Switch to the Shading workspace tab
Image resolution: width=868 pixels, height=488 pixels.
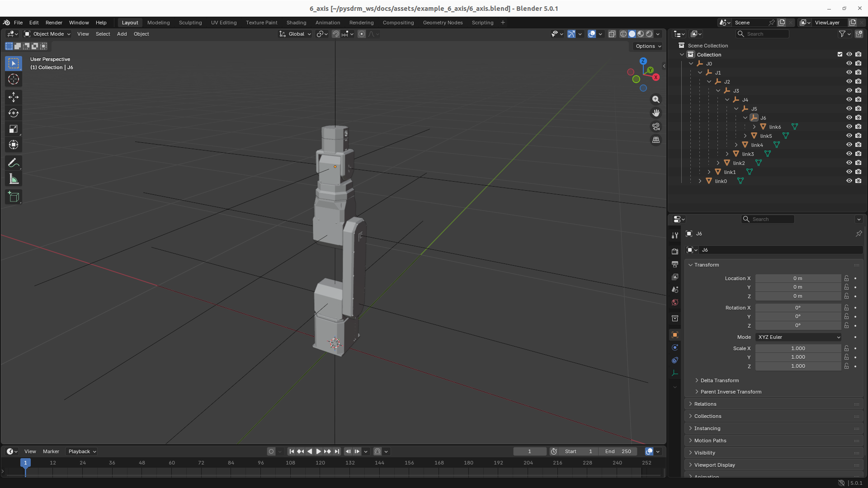coord(296,23)
